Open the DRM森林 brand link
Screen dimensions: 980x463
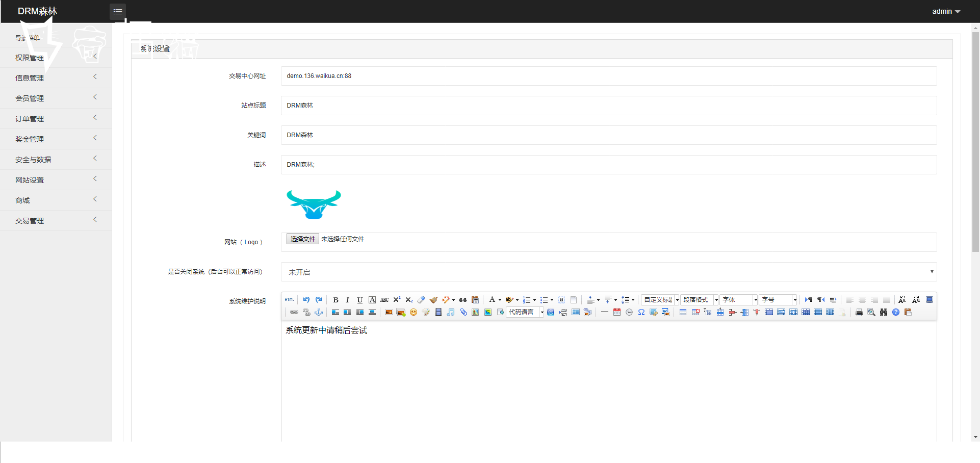pyautogui.click(x=37, y=11)
